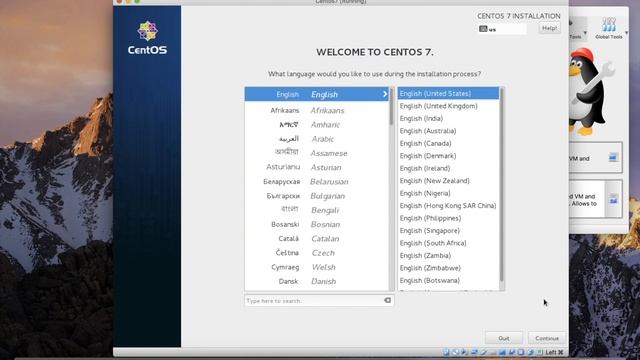Choose English (Hong Kong SAR China) locale
Image resolution: width=640 pixels, height=360 pixels.
(449, 205)
